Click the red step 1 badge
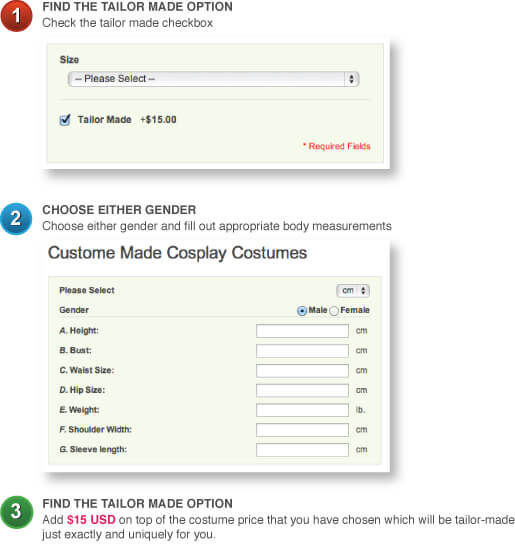The width and height of the screenshot is (515, 544). [16, 16]
